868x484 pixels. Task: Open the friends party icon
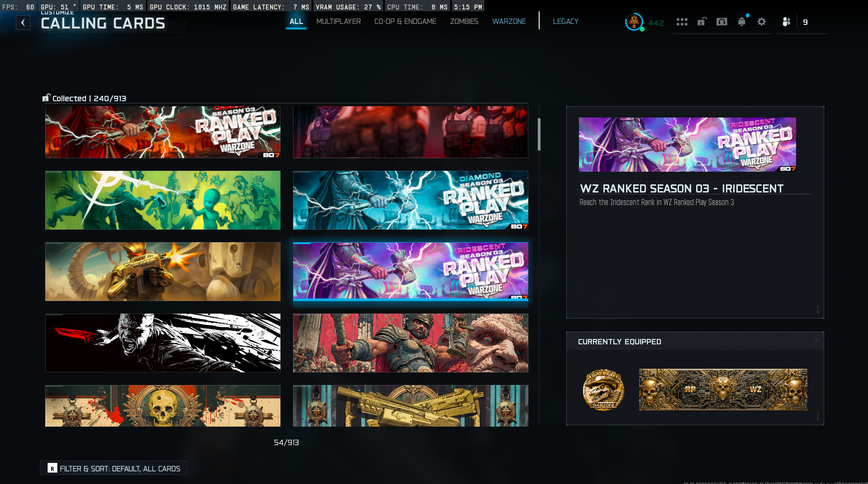click(x=787, y=22)
